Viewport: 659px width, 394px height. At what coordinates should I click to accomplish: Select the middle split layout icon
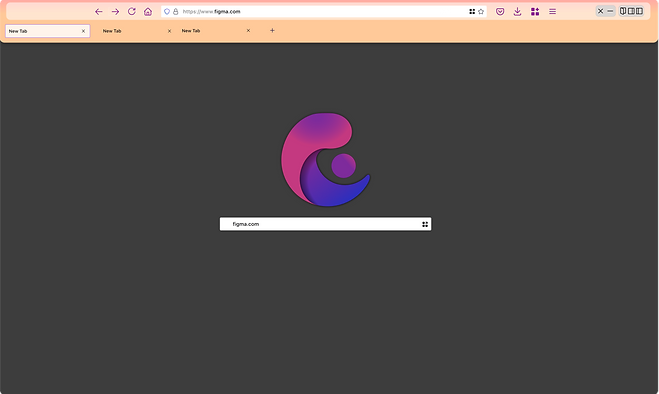(x=631, y=11)
